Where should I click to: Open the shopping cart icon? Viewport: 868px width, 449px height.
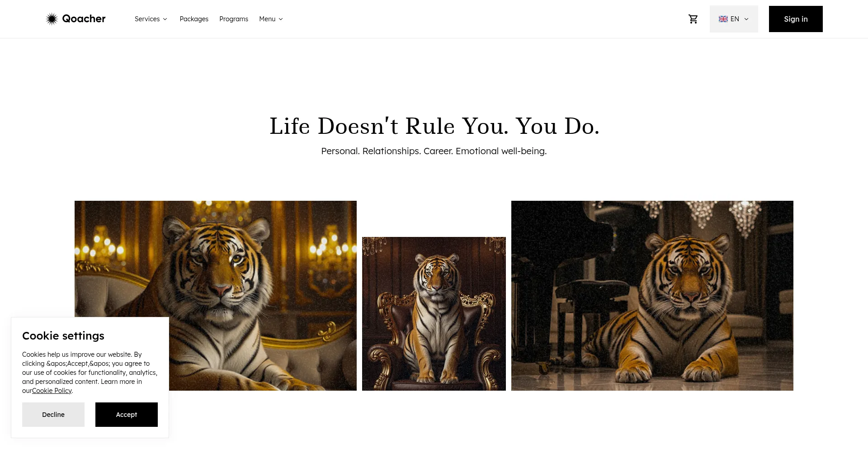[693, 19]
